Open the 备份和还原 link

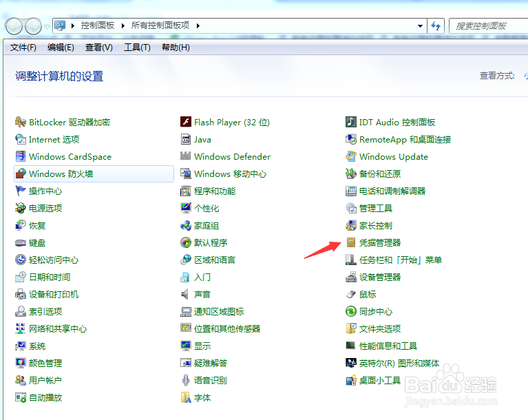tap(380, 174)
